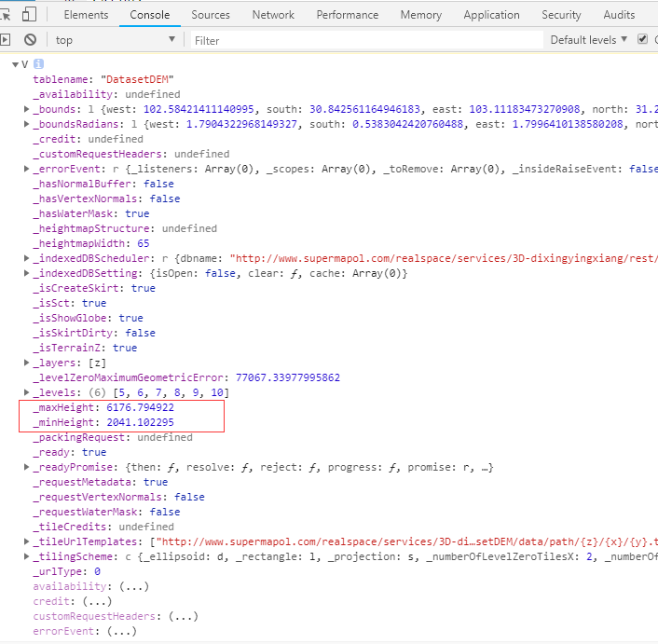Viewport: 658px width, 644px height.
Task: Select the _maxHeight value 6176.794922
Action: pyautogui.click(x=140, y=407)
